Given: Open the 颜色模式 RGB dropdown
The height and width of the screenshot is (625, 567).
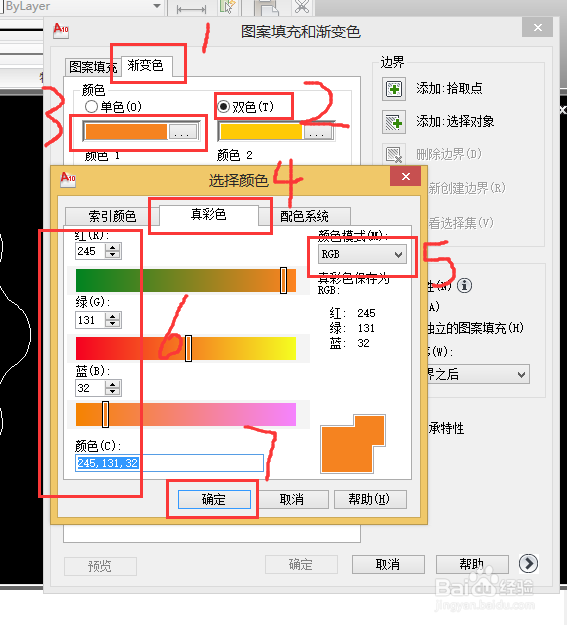Looking at the screenshot, I should (362, 254).
